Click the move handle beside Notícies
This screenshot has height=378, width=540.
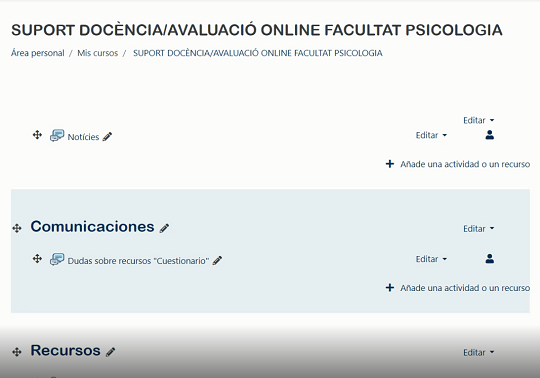tap(37, 135)
